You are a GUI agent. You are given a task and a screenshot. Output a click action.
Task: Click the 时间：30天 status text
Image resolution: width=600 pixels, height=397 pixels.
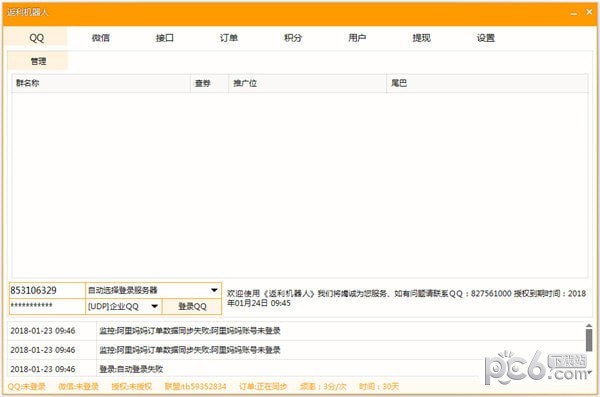[x=379, y=387]
